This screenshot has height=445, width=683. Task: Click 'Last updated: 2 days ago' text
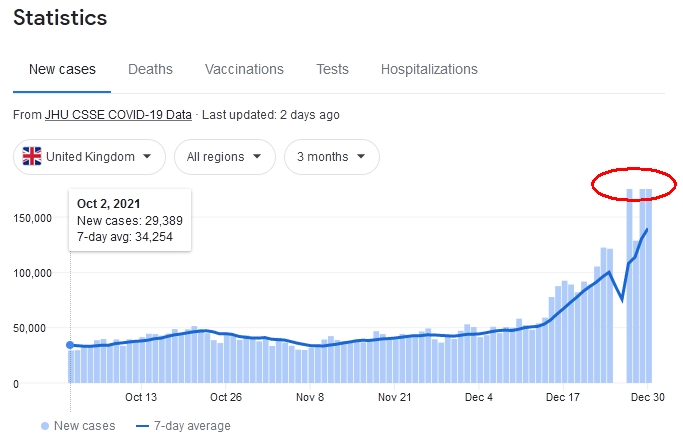tap(270, 115)
